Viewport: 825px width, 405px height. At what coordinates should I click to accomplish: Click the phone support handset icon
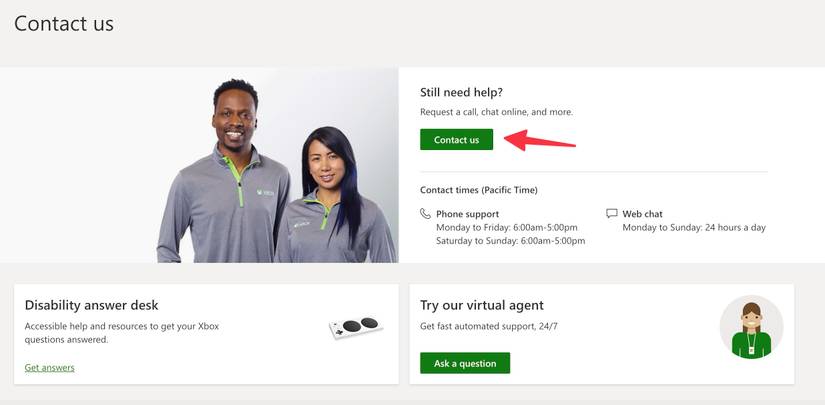(425, 214)
